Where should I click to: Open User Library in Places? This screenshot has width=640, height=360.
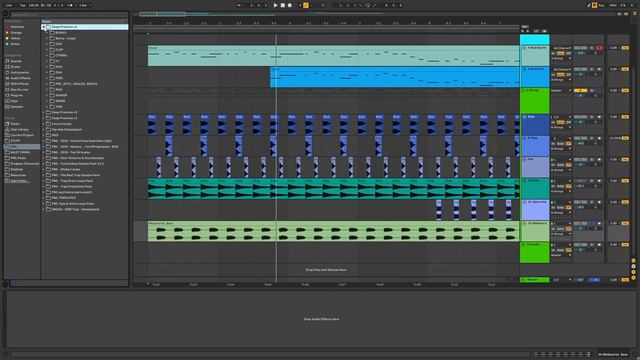[x=20, y=129]
